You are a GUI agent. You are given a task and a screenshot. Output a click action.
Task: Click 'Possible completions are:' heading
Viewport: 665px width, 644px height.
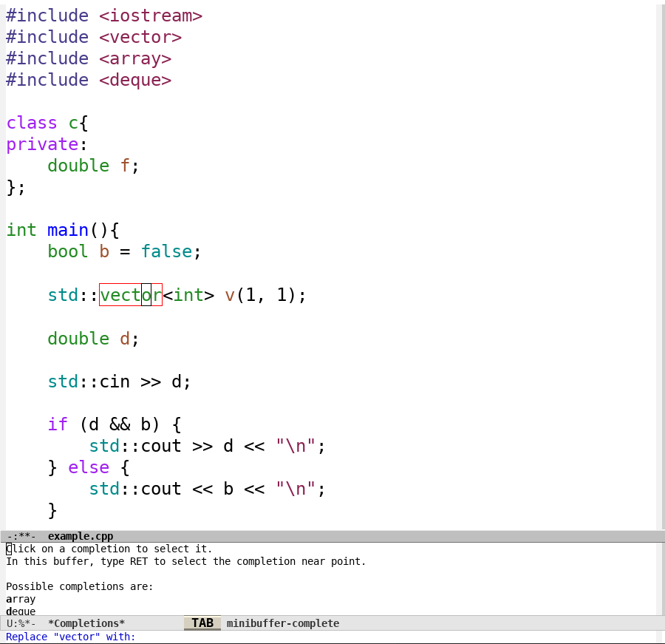pyautogui.click(x=79, y=586)
